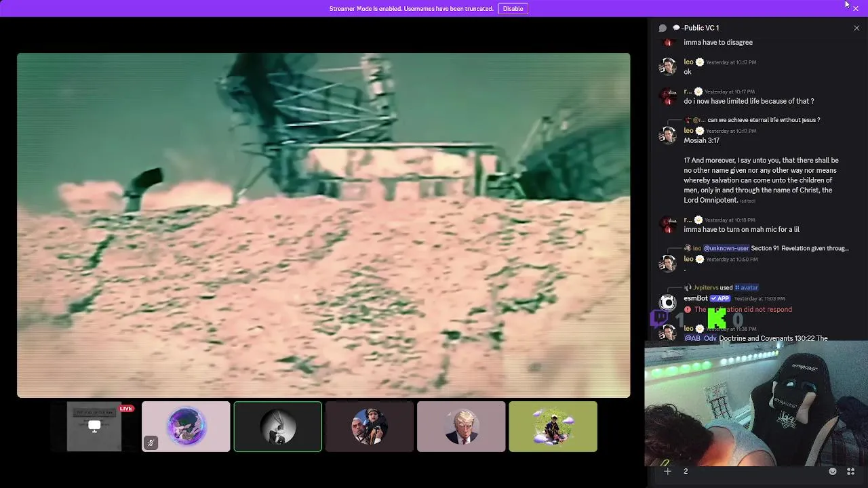Click the red LIVE badge on the stream tile

(x=127, y=409)
